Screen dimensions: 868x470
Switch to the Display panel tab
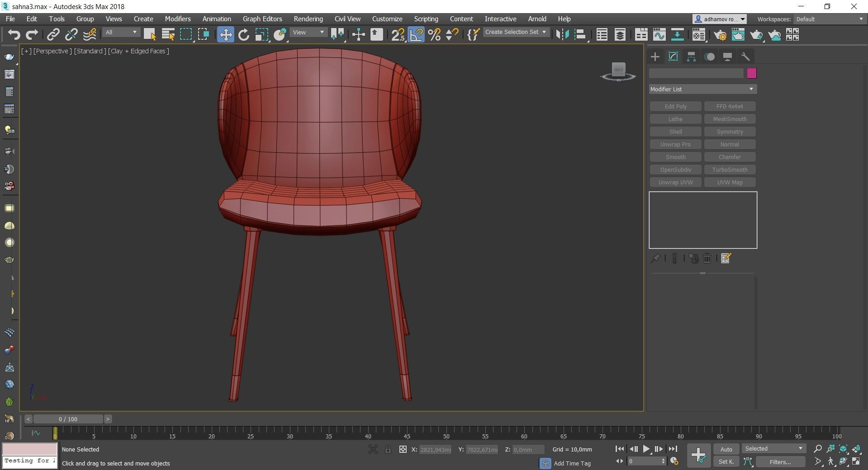[727, 56]
